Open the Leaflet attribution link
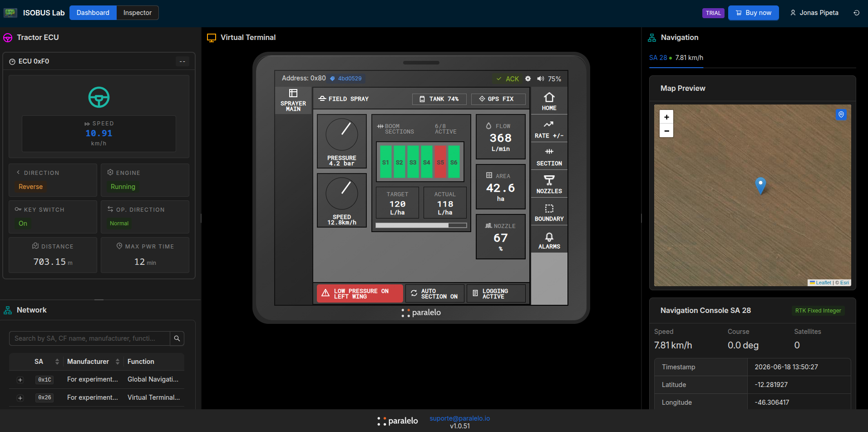The width and height of the screenshot is (868, 432). click(823, 283)
